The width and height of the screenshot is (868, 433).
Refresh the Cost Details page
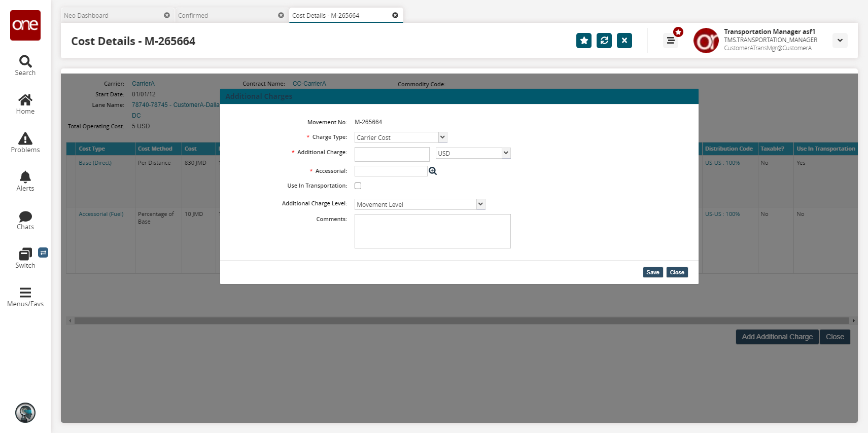(x=604, y=41)
